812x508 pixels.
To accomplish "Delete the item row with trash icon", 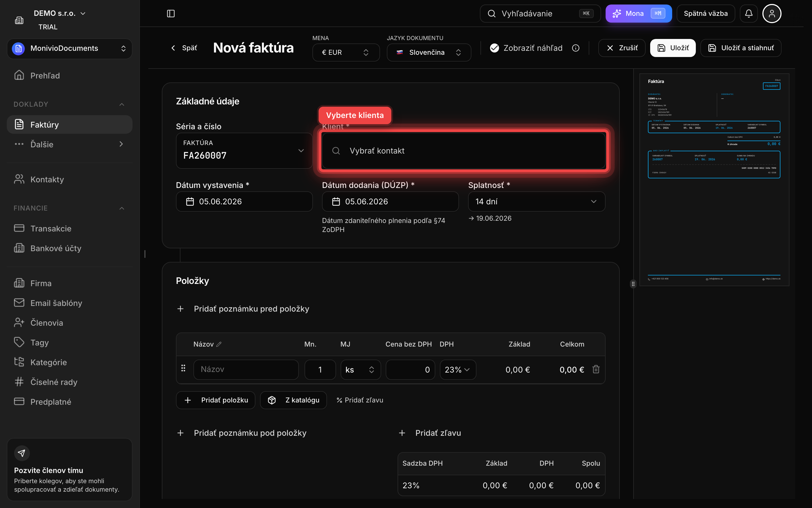I will coord(596,369).
